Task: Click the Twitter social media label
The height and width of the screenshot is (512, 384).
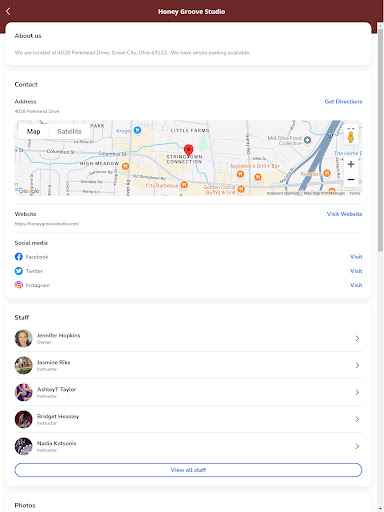Action: point(34,271)
